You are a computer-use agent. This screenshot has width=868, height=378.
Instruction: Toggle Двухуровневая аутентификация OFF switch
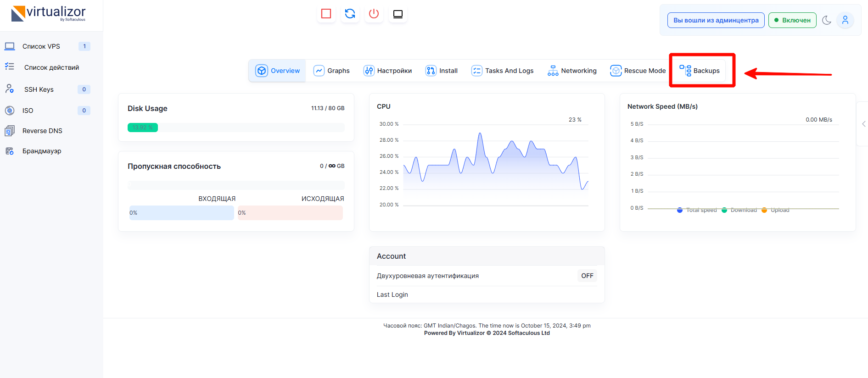coord(587,276)
